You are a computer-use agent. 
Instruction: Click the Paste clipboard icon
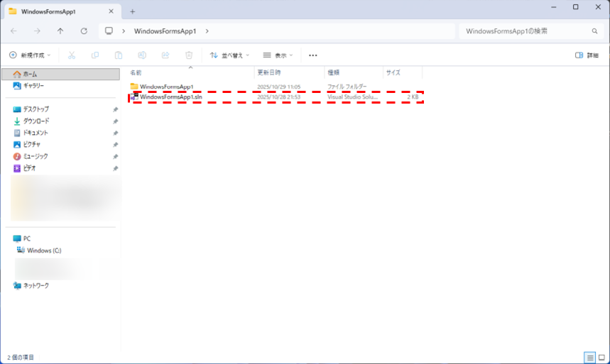(x=119, y=55)
